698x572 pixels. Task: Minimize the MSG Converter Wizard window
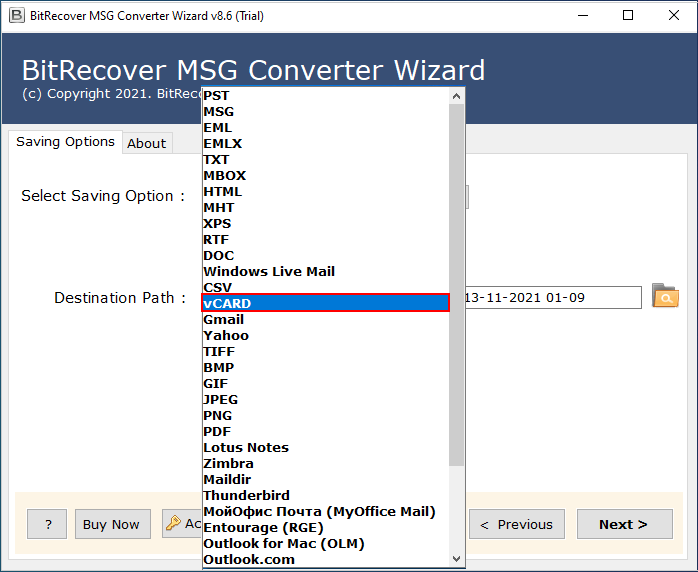pyautogui.click(x=583, y=16)
